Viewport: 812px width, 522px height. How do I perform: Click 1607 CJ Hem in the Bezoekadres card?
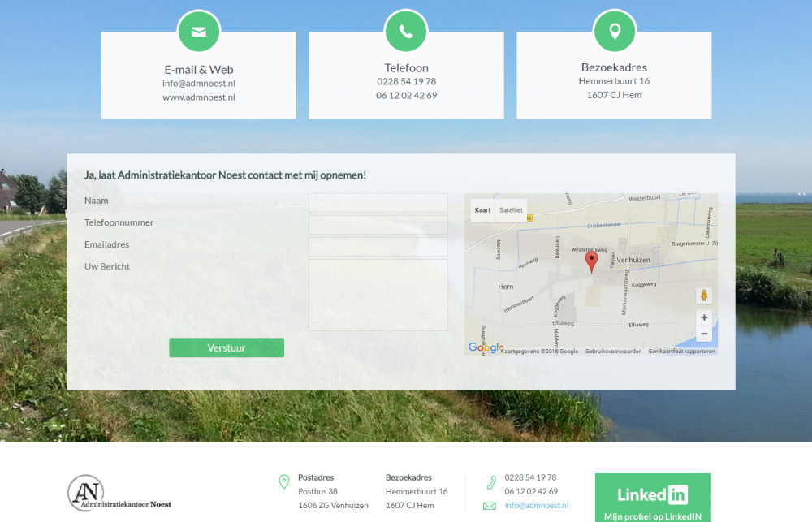point(614,95)
